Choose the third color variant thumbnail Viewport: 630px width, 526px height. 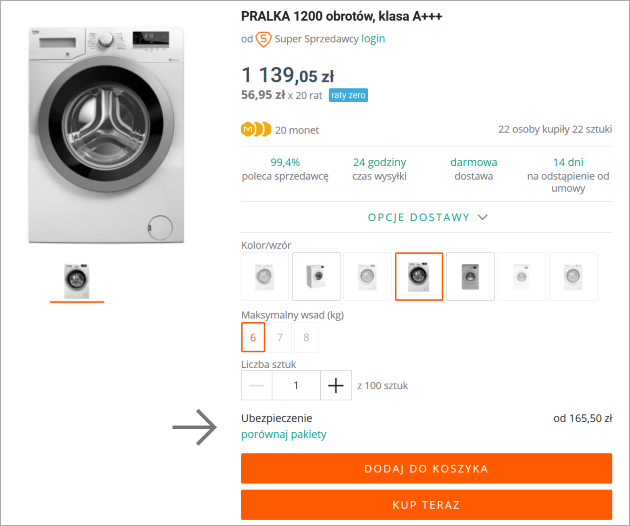367,276
